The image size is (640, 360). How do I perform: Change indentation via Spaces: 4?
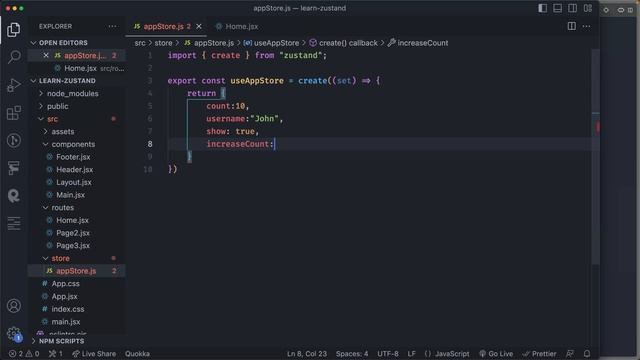coord(352,354)
